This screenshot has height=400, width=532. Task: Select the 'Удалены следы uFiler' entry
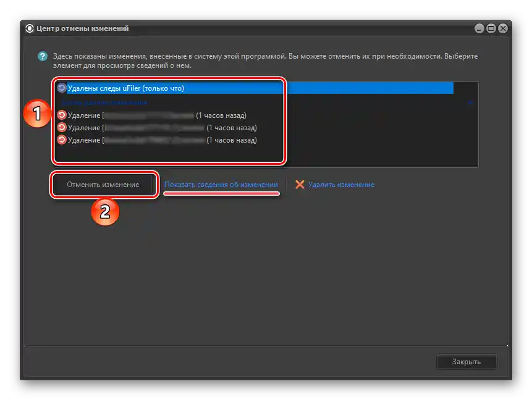point(255,88)
